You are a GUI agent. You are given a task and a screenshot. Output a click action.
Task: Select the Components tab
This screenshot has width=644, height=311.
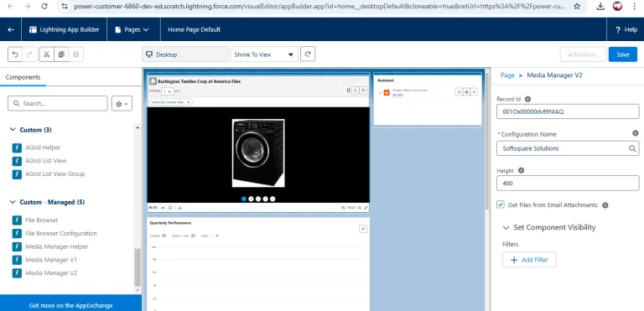[23, 77]
